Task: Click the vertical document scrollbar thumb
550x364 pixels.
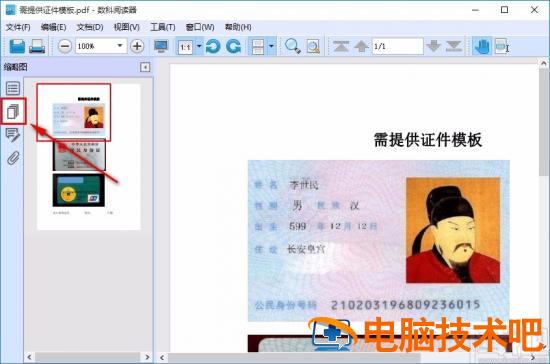Action: (x=543, y=121)
